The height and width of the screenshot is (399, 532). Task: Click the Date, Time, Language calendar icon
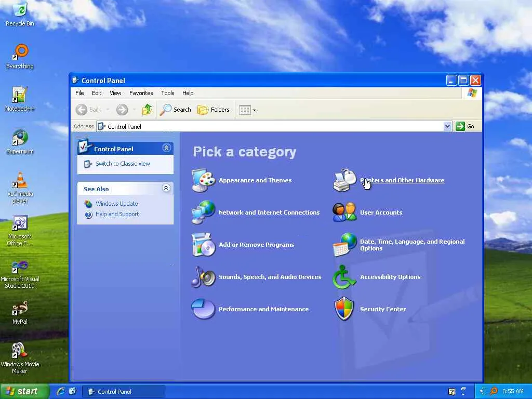(344, 245)
